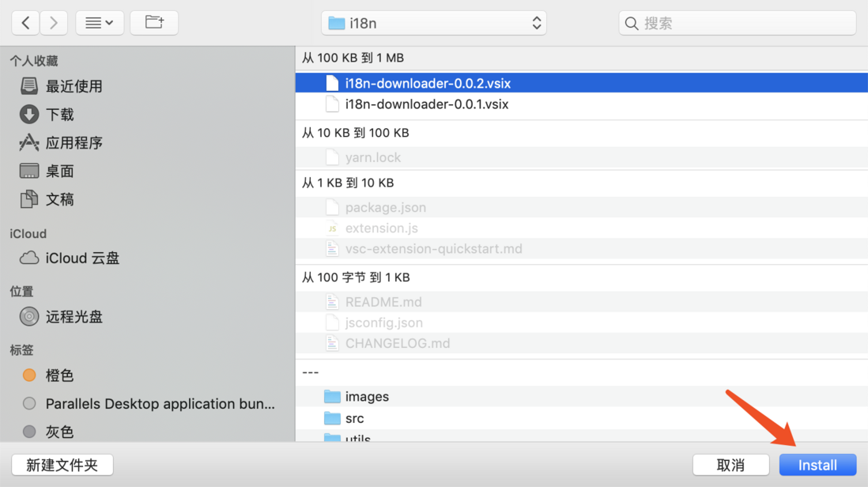Viewport: 868px width, 487px height.
Task: Click the 从 1 KB 到 10 KB group header
Action: pyautogui.click(x=348, y=183)
